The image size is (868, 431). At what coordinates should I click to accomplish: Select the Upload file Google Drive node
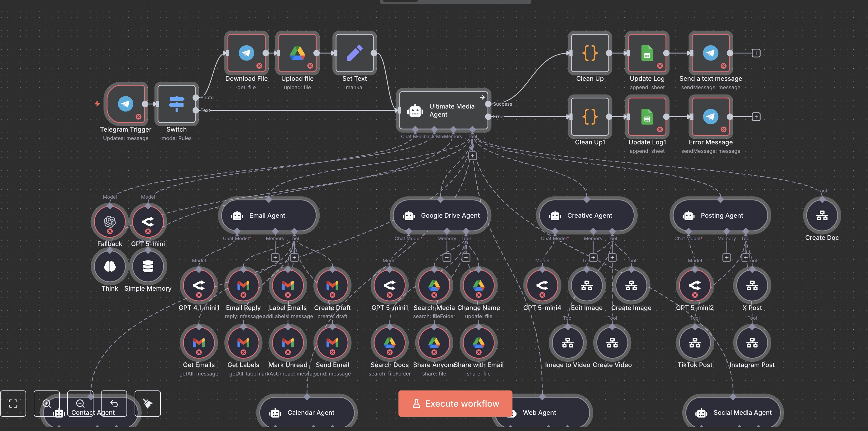coord(297,53)
